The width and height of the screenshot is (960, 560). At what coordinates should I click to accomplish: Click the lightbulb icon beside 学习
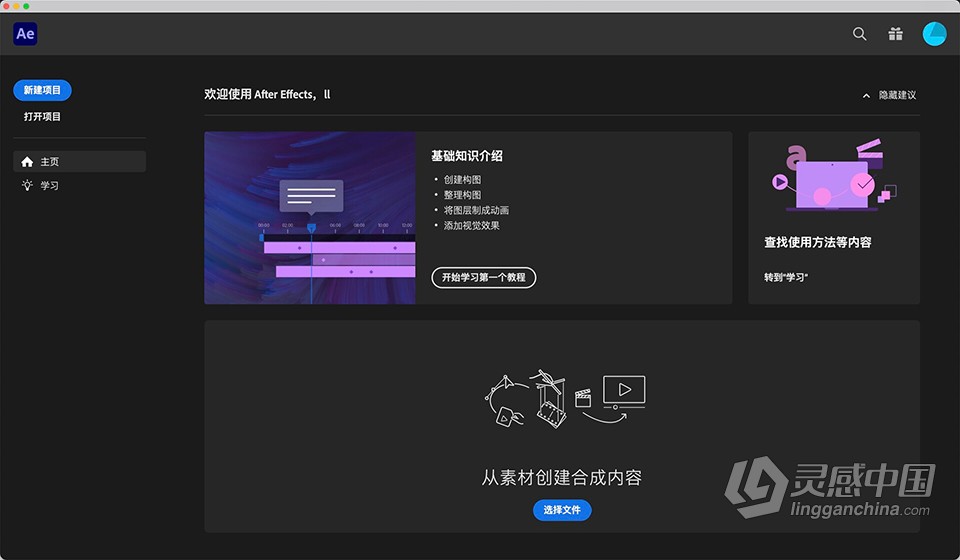tap(27, 185)
